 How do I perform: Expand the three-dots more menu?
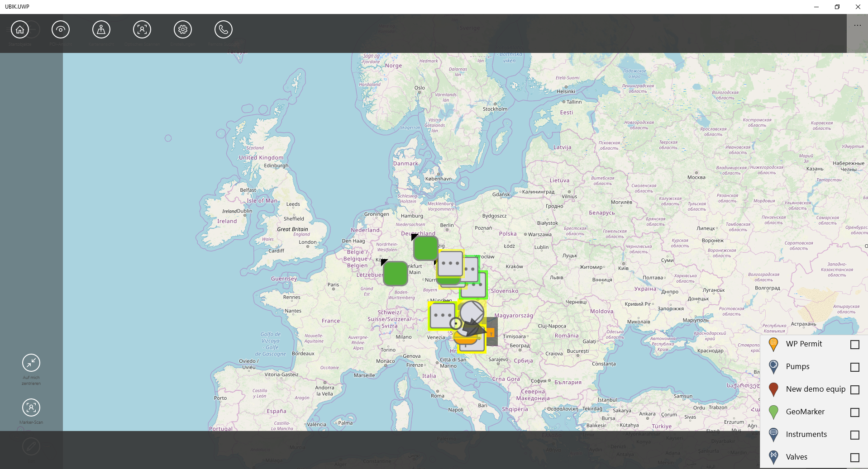pos(857,25)
